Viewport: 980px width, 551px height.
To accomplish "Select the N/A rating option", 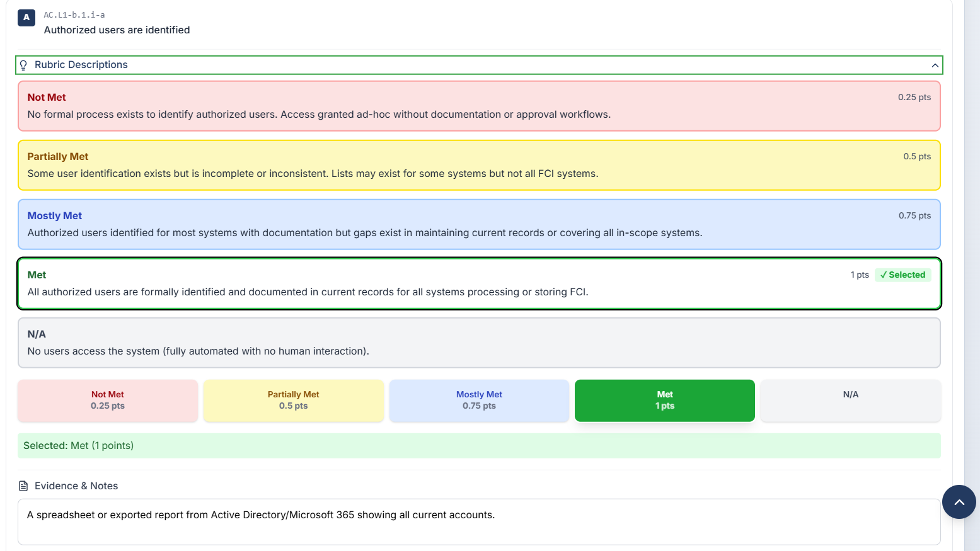I will [x=850, y=400].
